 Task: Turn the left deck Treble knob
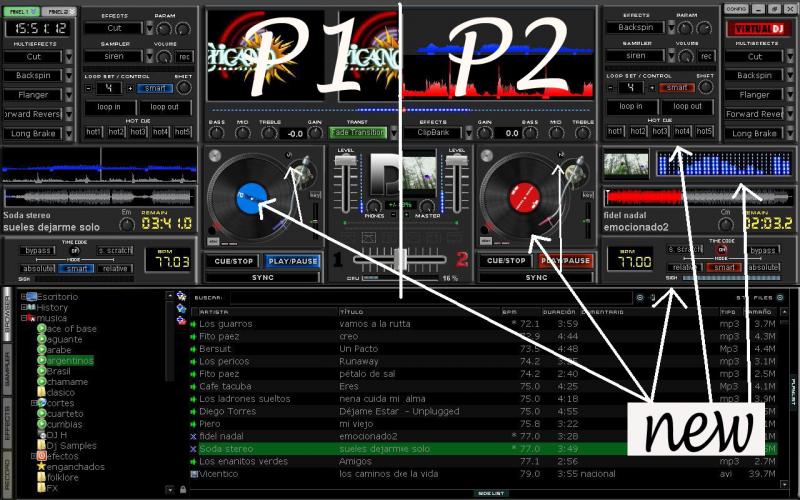click(x=269, y=133)
